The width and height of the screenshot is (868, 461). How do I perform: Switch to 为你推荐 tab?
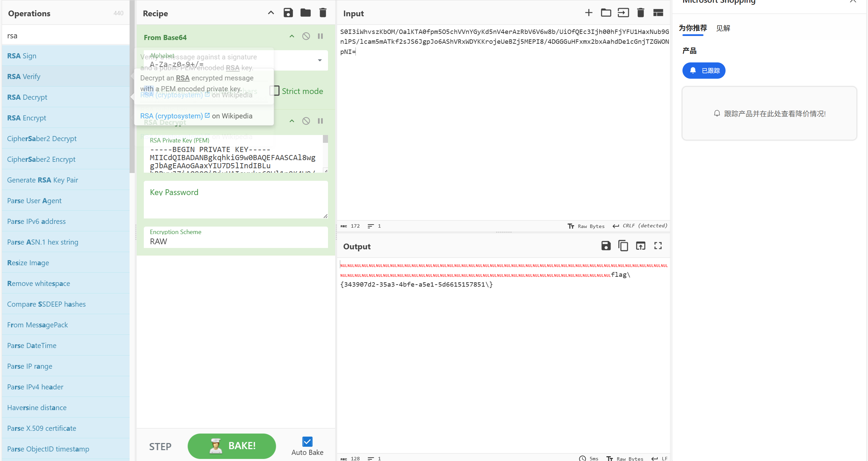[x=693, y=28]
